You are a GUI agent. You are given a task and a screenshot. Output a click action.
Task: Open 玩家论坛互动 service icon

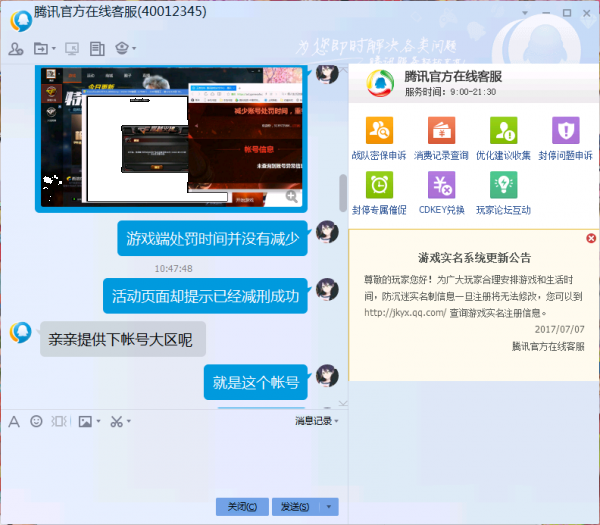pos(504,185)
